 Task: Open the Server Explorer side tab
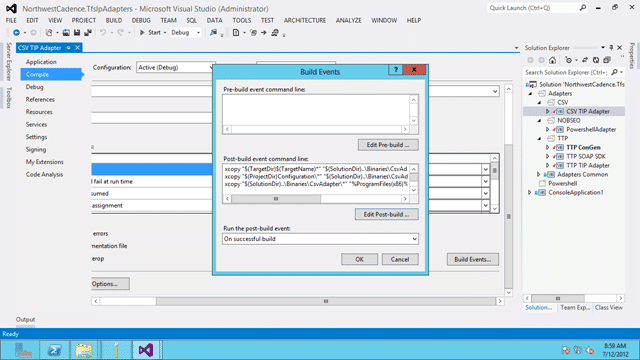9,62
